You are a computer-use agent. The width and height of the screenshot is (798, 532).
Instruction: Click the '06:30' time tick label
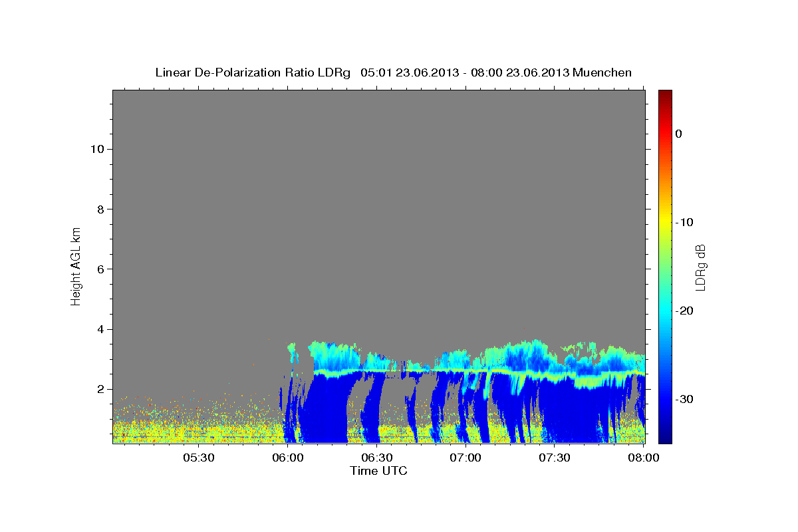pyautogui.click(x=376, y=458)
